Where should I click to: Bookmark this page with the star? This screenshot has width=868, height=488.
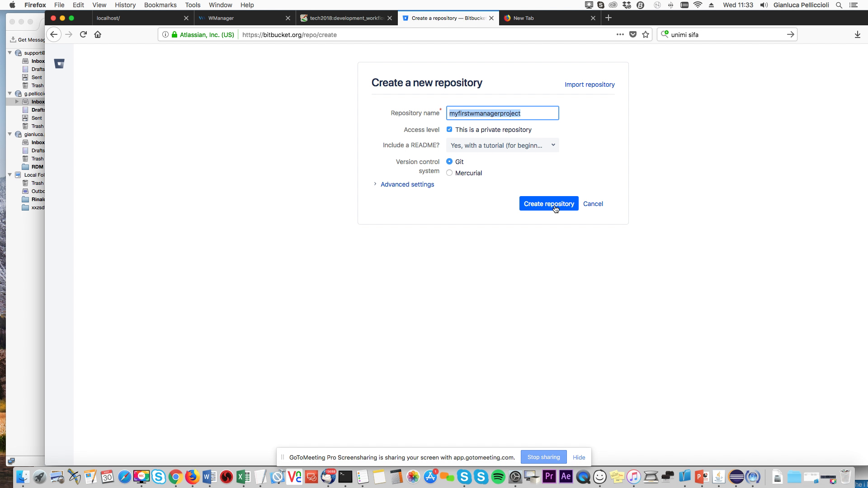tap(646, 34)
